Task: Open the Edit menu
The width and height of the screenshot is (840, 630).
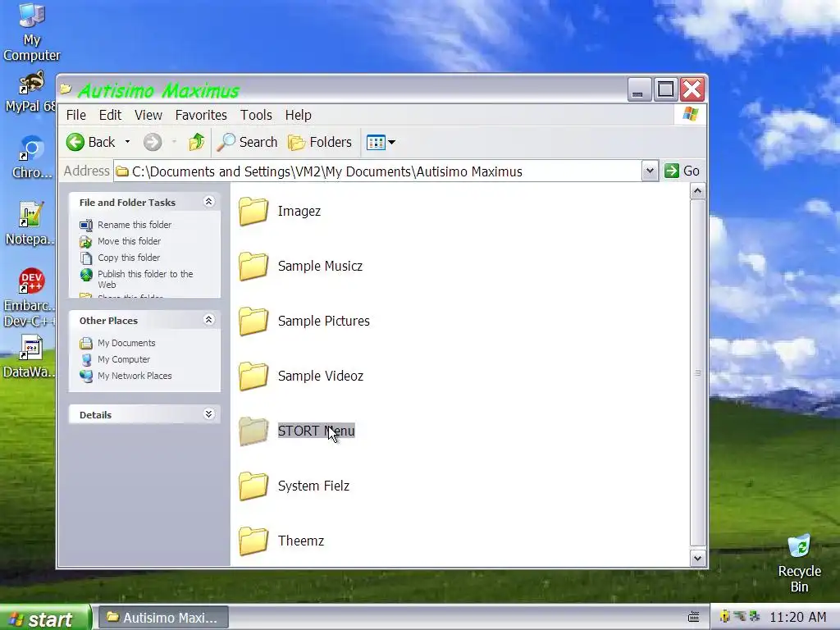Action: [x=111, y=115]
